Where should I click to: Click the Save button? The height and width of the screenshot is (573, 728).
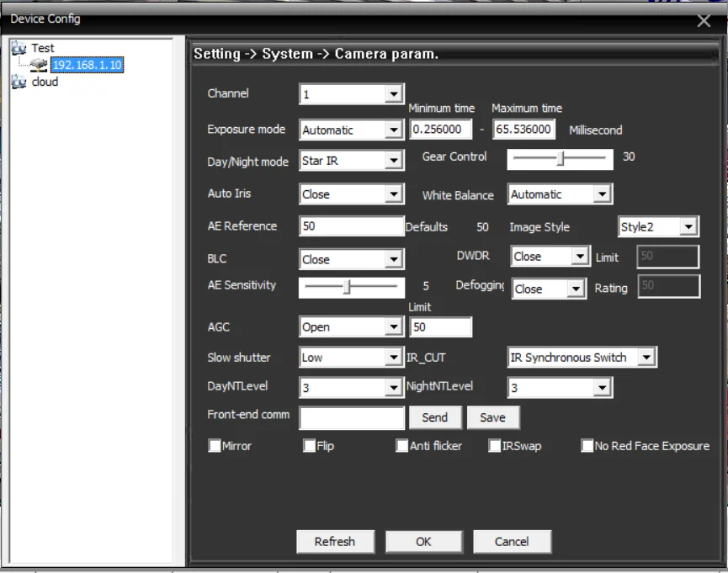click(x=492, y=417)
